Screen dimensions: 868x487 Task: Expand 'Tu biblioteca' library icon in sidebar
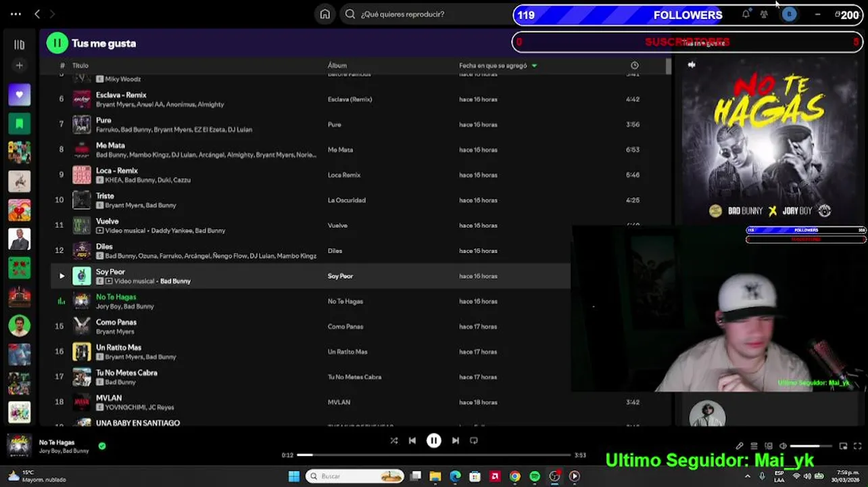click(19, 45)
